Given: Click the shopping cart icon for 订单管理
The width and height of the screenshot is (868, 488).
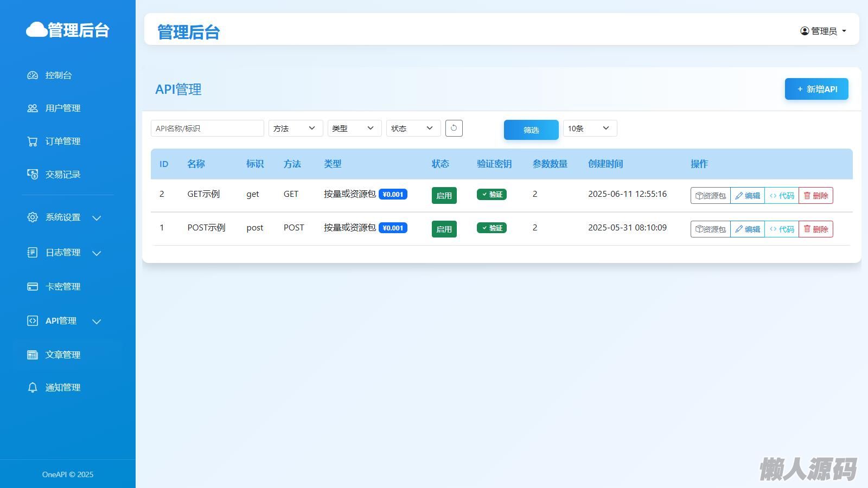Looking at the screenshot, I should pyautogui.click(x=33, y=142).
